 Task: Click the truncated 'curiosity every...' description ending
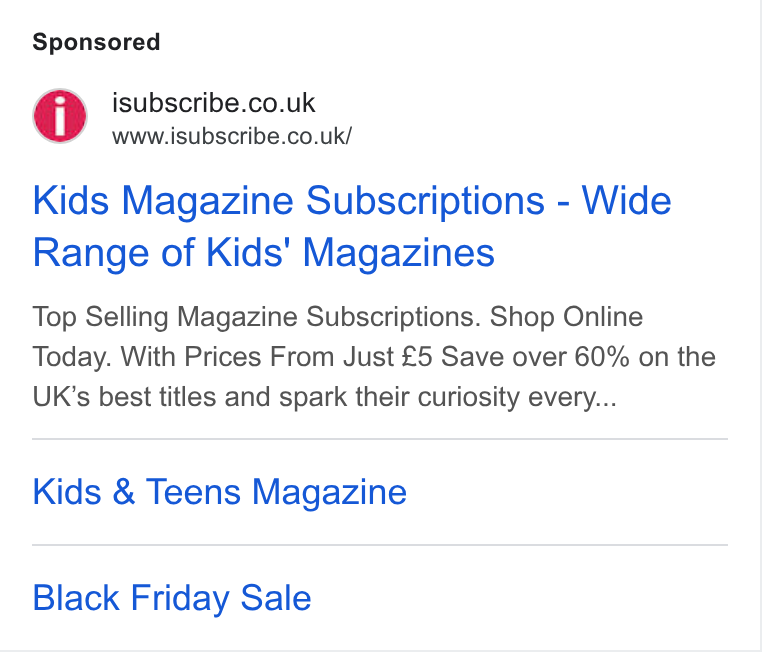517,397
